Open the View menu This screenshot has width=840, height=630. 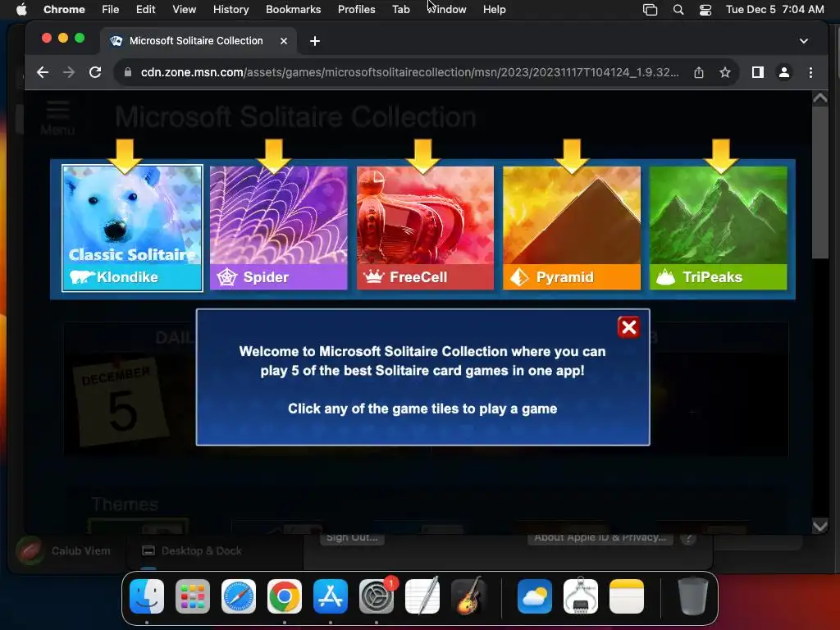coord(184,10)
